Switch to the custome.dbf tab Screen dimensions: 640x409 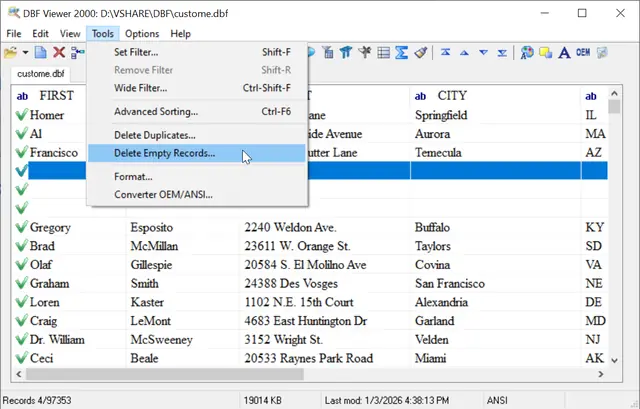pyautogui.click(x=40, y=74)
